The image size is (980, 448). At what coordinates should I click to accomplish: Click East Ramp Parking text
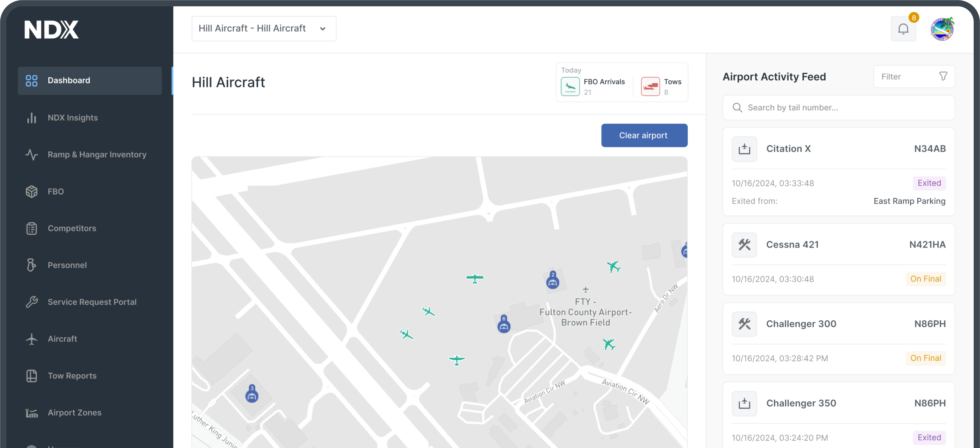click(x=909, y=201)
